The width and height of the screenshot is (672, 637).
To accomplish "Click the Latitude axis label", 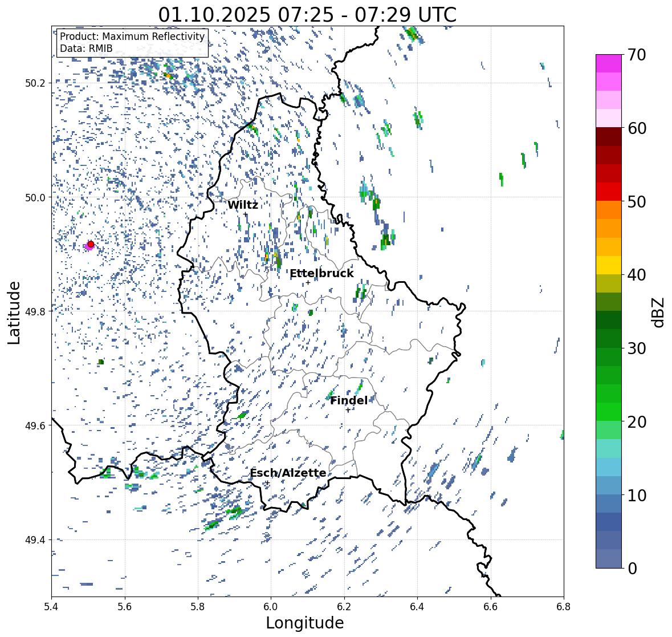I will click(14, 313).
